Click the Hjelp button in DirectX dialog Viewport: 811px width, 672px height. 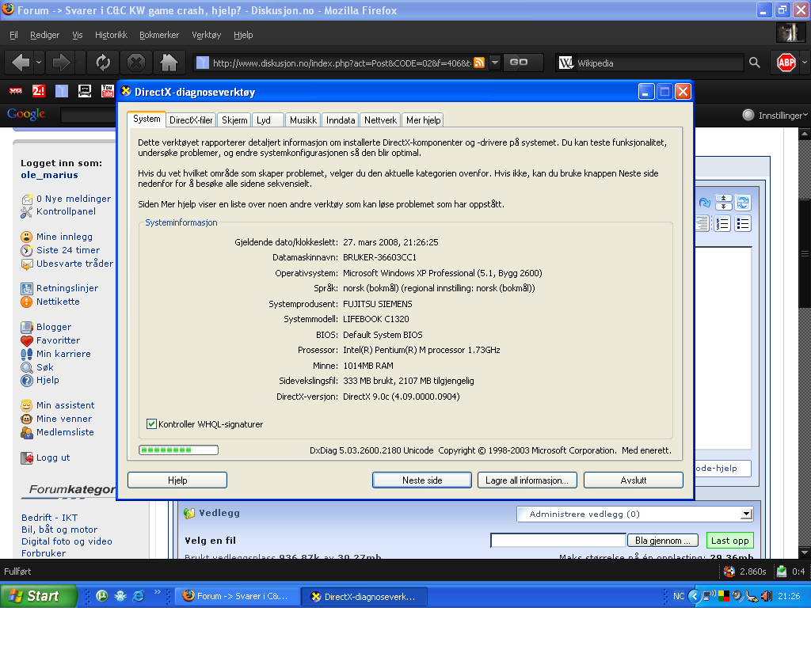click(x=177, y=480)
